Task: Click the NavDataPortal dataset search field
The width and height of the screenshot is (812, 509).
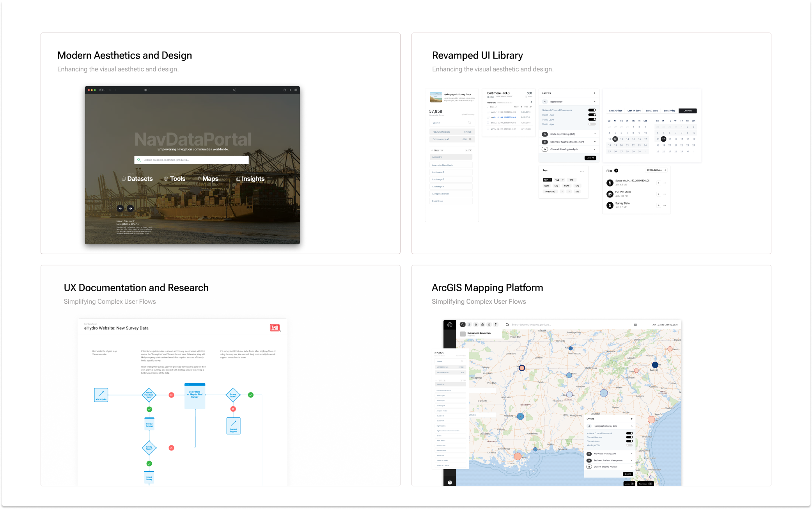Action: [x=191, y=160]
